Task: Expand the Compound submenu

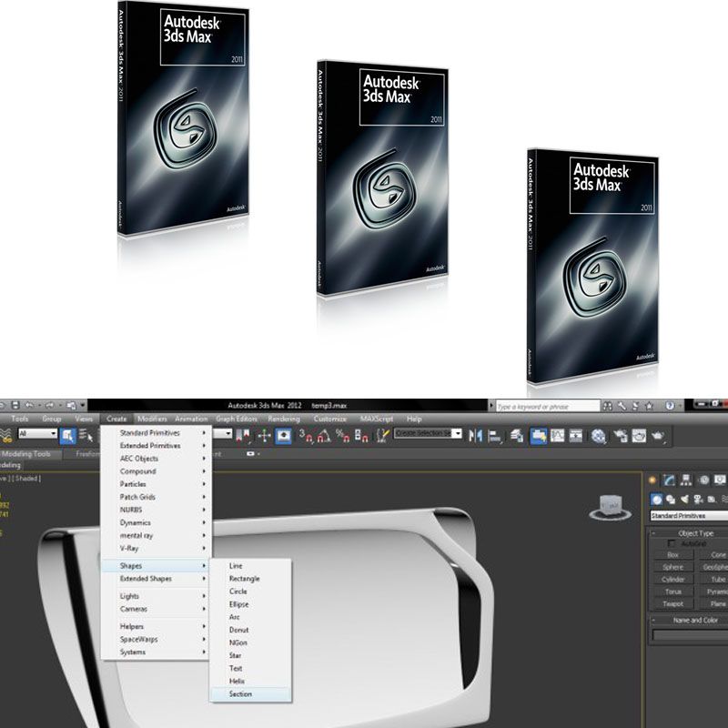Action: (156, 471)
